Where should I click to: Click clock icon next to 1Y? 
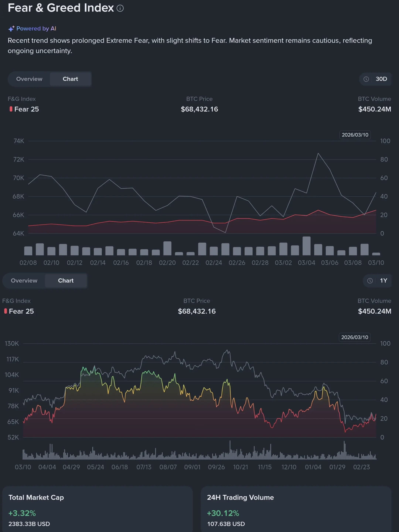[x=370, y=281]
